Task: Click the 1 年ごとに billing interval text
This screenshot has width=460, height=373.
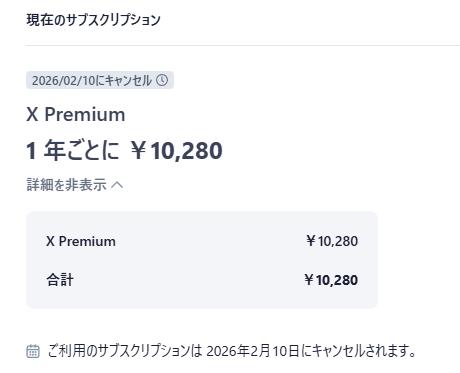Action: point(73,150)
